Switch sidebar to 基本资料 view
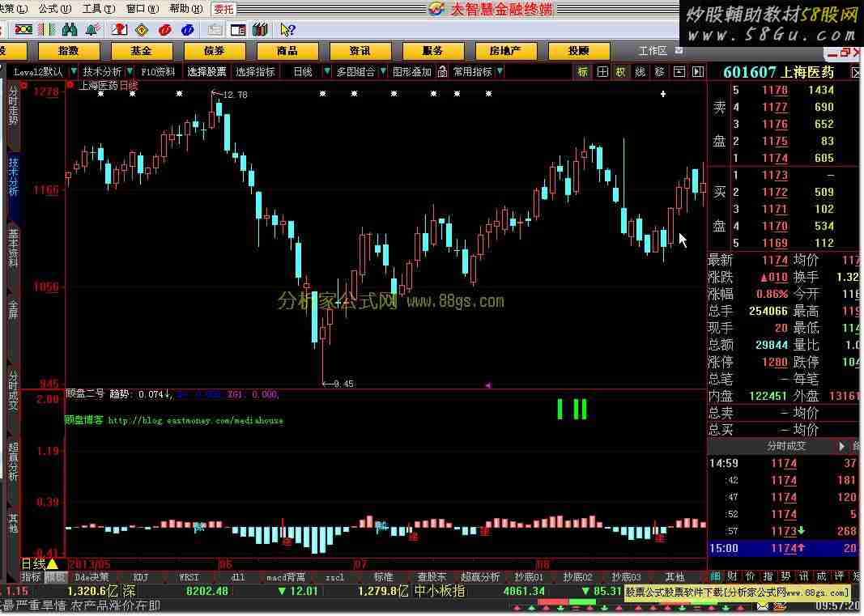The width and height of the screenshot is (864, 616). (x=13, y=248)
